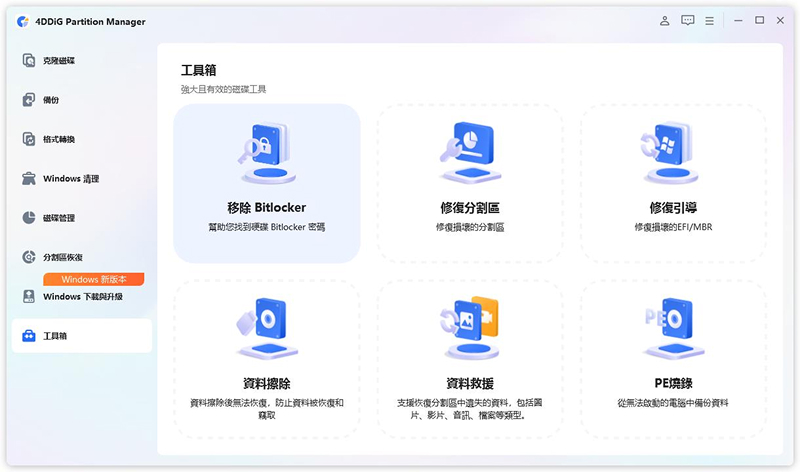Open the user account icon

click(x=664, y=21)
